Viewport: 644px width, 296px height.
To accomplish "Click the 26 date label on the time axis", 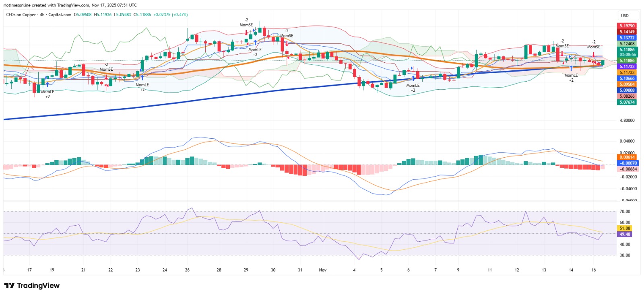I will point(187,270).
